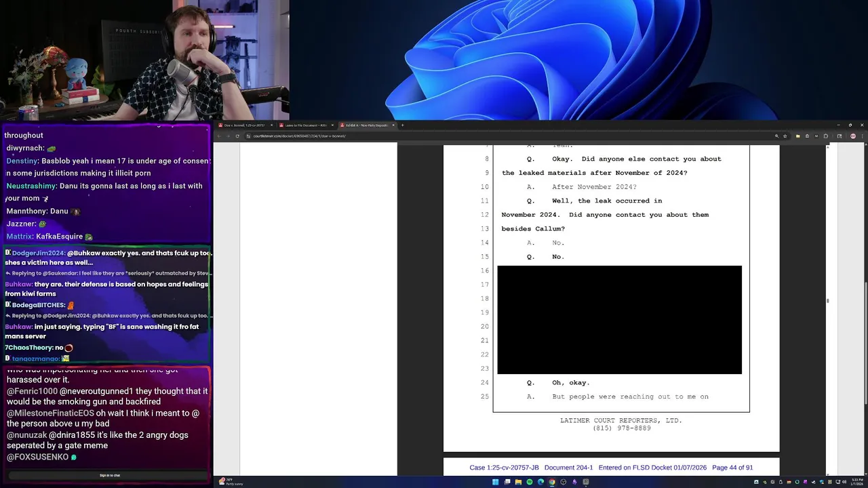Go back in the browser

point(219,136)
